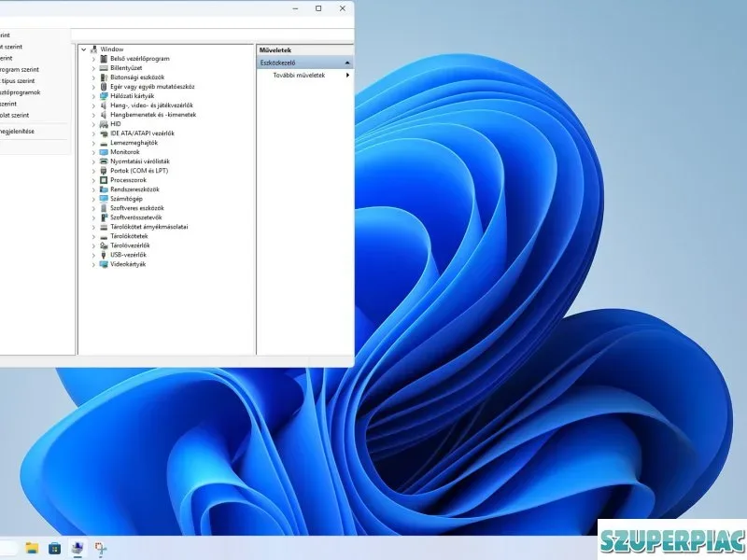Image resolution: width=747 pixels, height=560 pixels.
Task: Click the speaker icon of Hangbemenetek és -kimenetek
Action: pos(104,115)
